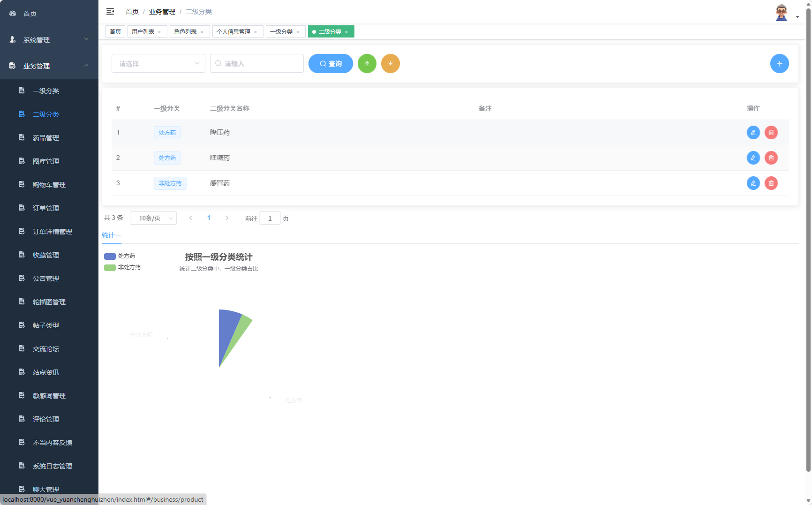The image size is (812, 505).
Task: Click the orange download icon
Action: click(x=391, y=63)
